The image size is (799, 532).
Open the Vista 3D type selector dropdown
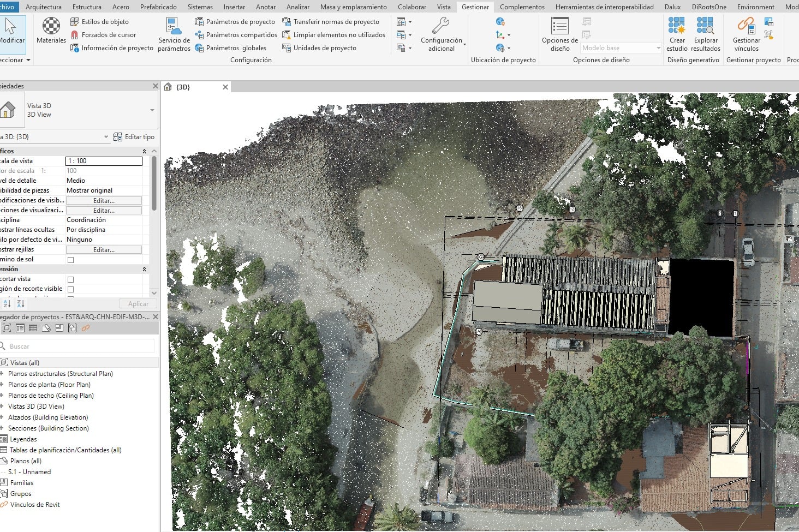coord(152,110)
